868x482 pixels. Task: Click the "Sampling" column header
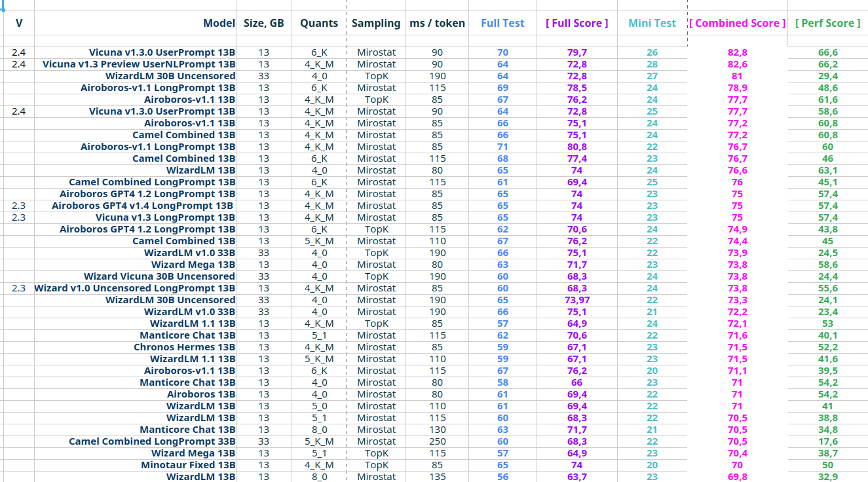[x=376, y=23]
